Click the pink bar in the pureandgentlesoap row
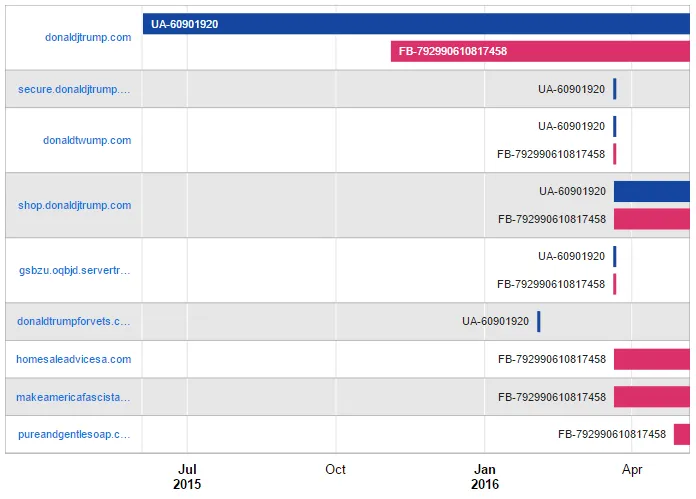This screenshot has width=696, height=499. tap(682, 434)
